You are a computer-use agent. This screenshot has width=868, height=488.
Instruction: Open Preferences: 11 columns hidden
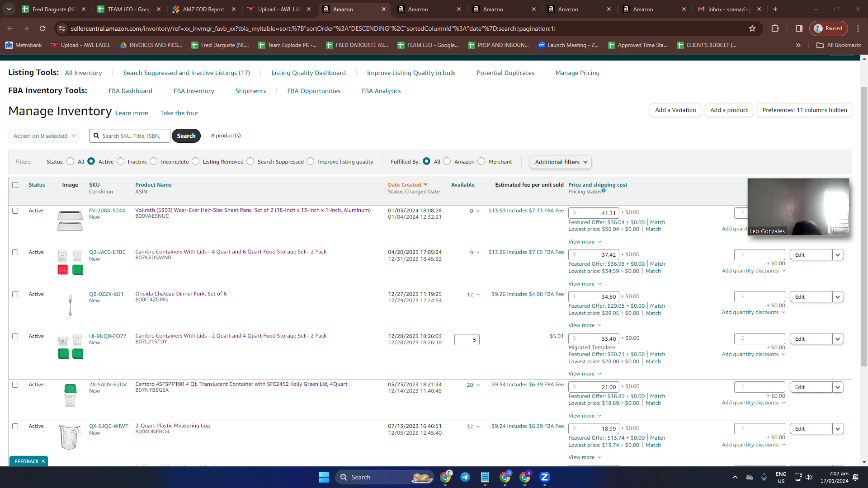pos(805,110)
